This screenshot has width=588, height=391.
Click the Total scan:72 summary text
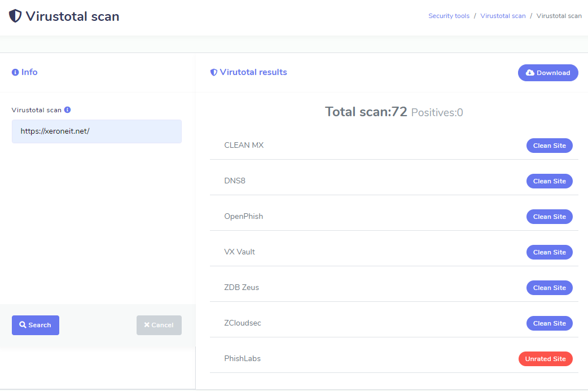pos(366,112)
